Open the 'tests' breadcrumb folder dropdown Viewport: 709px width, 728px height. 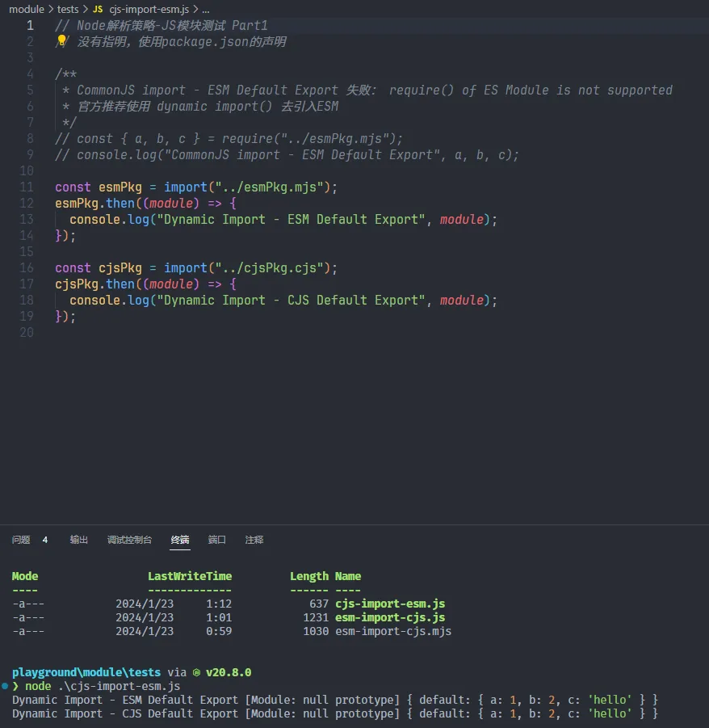68,9
